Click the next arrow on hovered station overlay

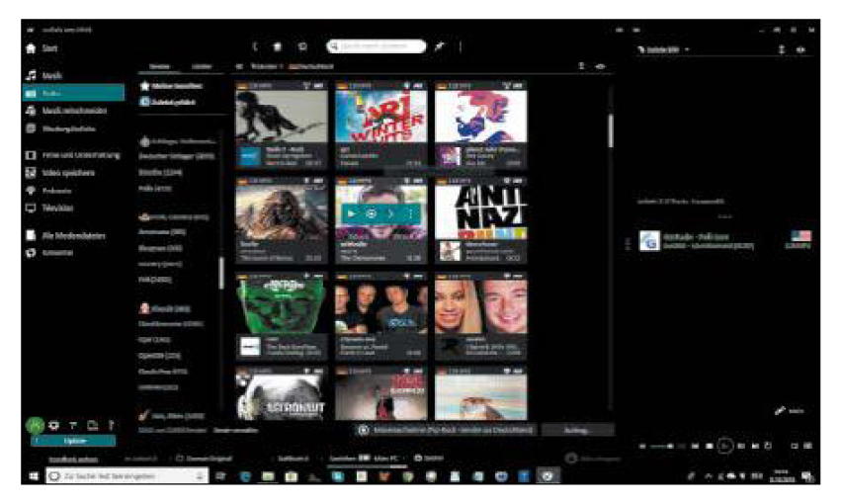pyautogui.click(x=391, y=213)
